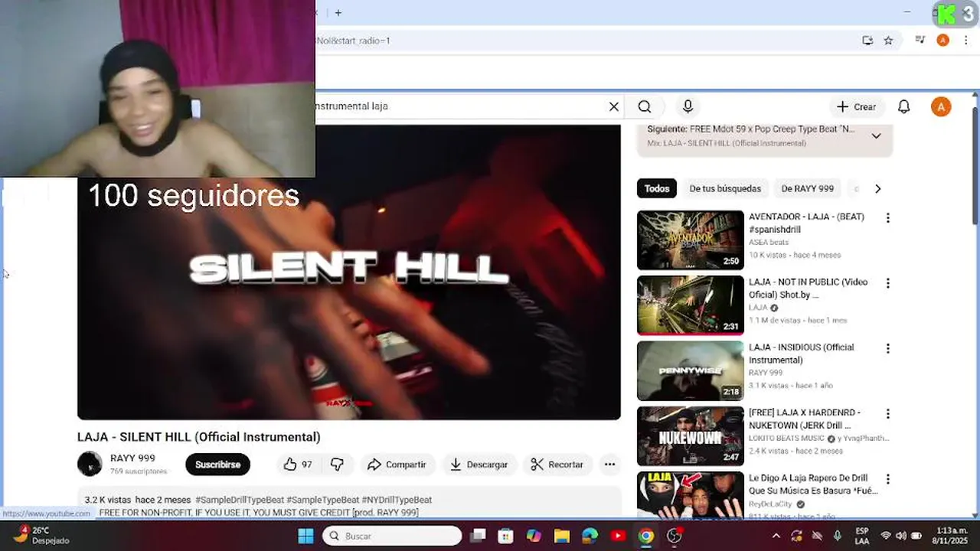The height and width of the screenshot is (551, 980).
Task: Click the main video player
Action: (x=348, y=272)
